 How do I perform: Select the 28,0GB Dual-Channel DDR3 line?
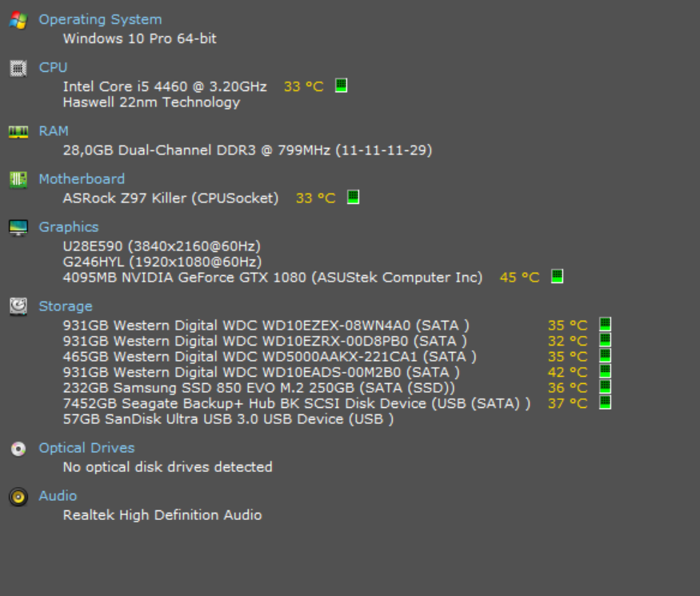(x=247, y=150)
